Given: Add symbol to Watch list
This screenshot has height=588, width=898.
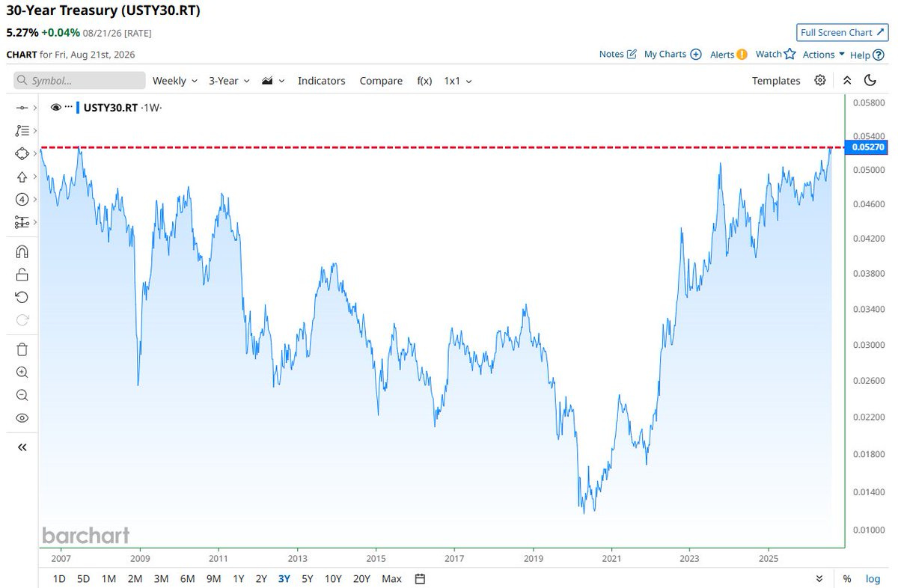Looking at the screenshot, I should (775, 54).
